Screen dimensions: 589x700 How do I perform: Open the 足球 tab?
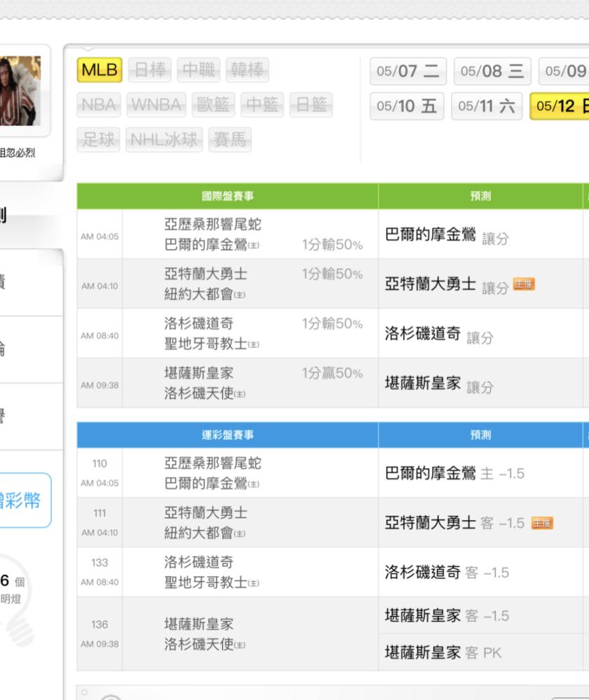pos(98,140)
